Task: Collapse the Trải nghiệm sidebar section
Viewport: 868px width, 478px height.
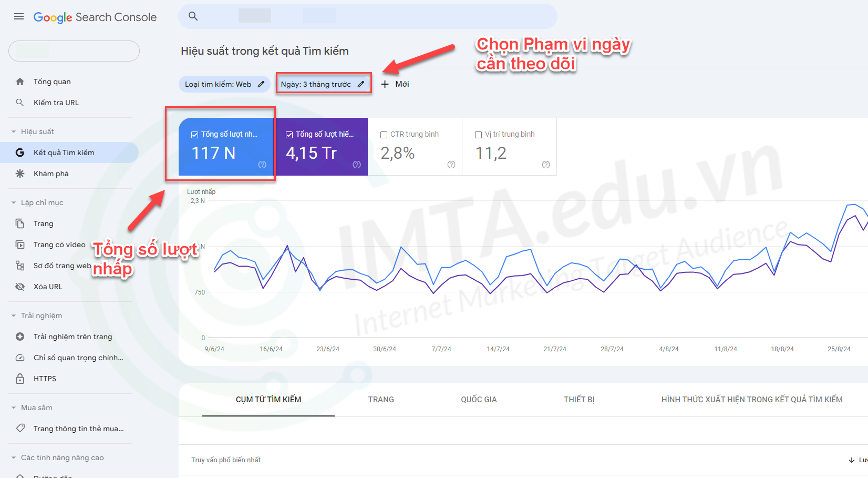Action: [14, 316]
